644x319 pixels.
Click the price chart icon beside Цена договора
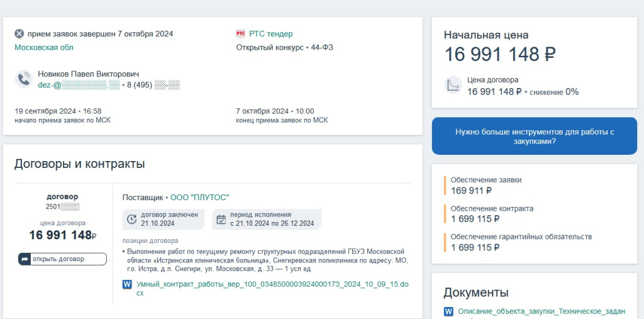click(453, 86)
